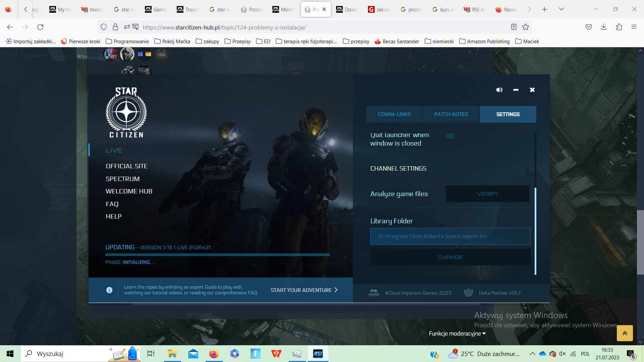Show hidden system tray icons

click(x=532, y=354)
